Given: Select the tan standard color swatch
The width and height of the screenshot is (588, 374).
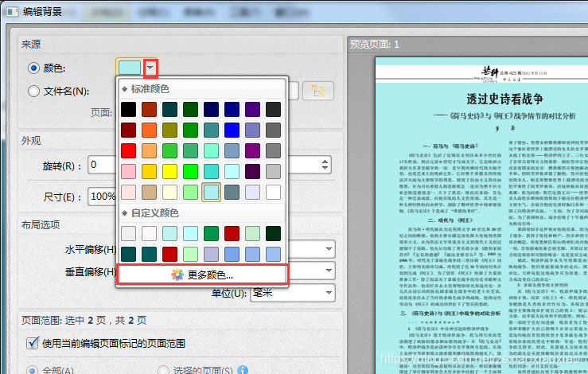Looking at the screenshot, I should click(150, 192).
